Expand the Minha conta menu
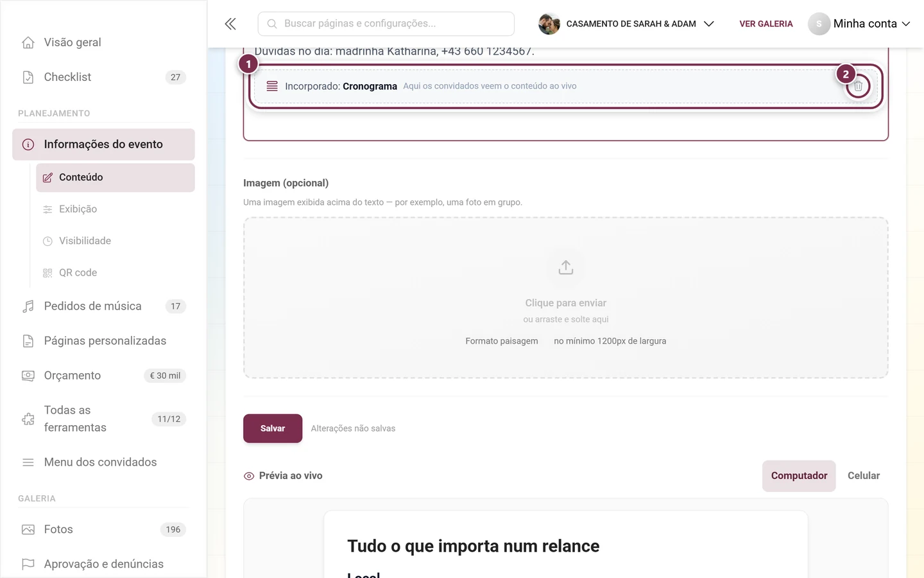This screenshot has width=924, height=578. pyautogui.click(x=859, y=24)
